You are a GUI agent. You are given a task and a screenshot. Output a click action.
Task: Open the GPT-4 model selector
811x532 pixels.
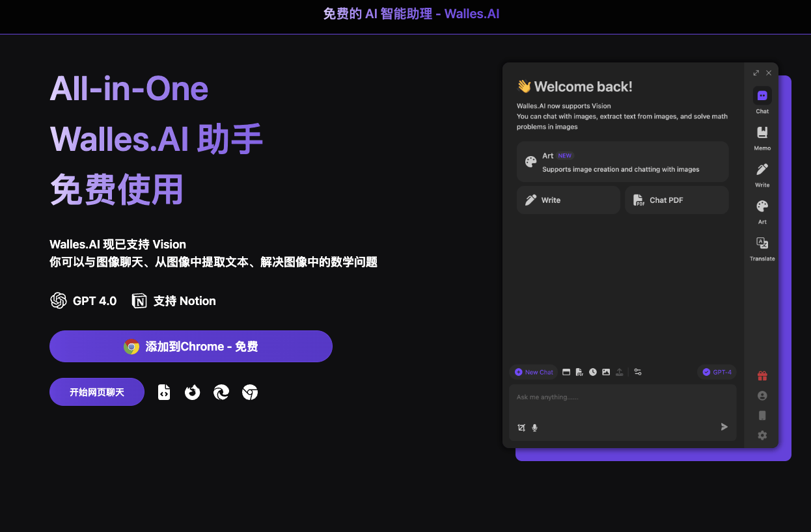click(717, 372)
